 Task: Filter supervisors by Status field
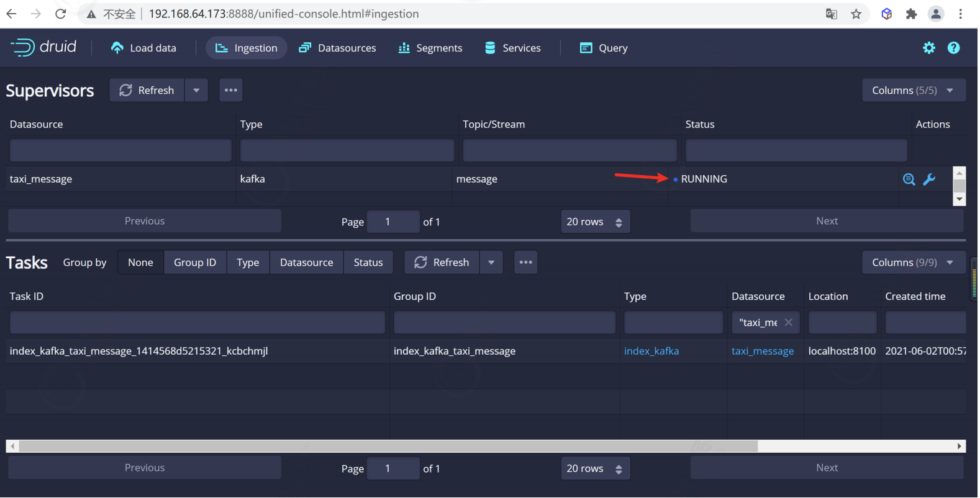[x=796, y=150]
